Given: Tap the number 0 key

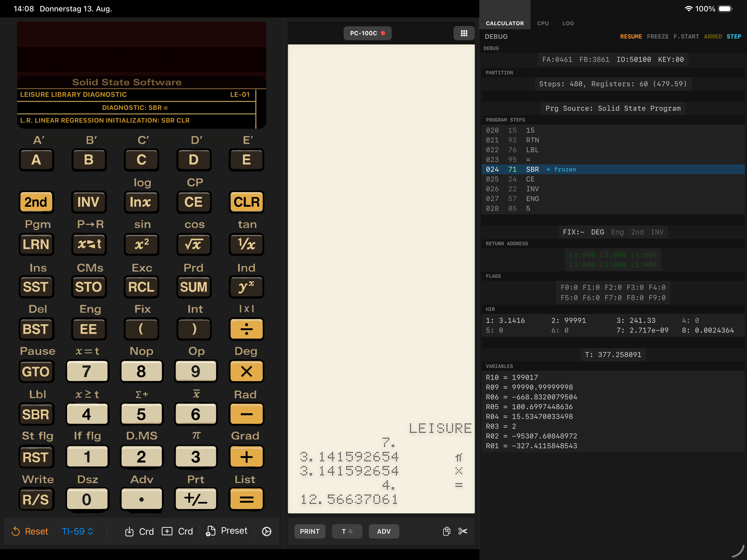Looking at the screenshot, I should tap(87, 499).
